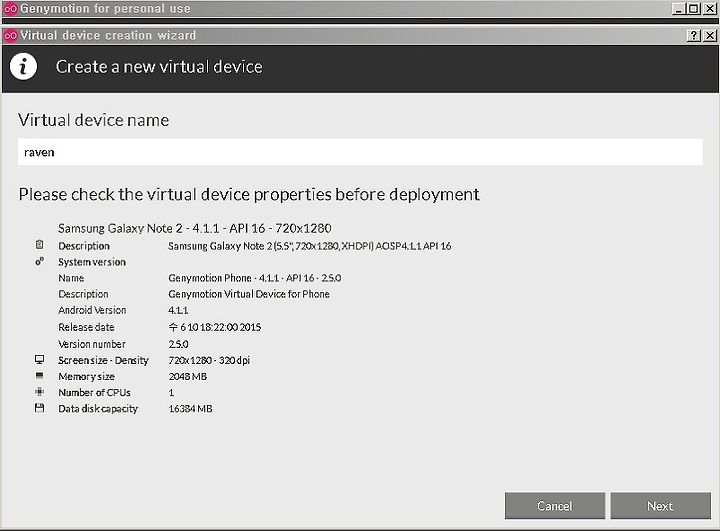Click the 16384 MB disk value
The height and width of the screenshot is (531, 720).
(x=190, y=408)
